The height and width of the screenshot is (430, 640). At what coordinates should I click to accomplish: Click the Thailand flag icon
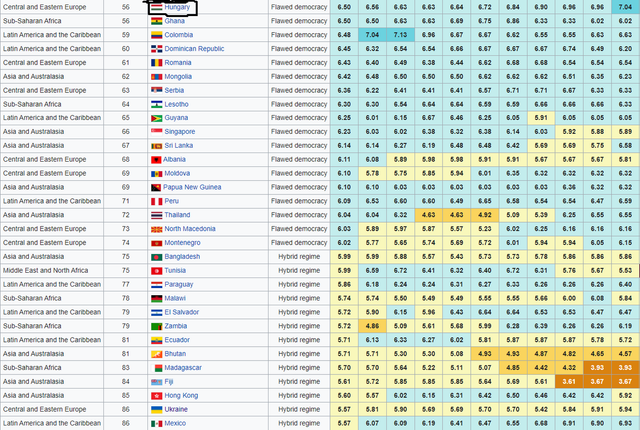[157, 215]
